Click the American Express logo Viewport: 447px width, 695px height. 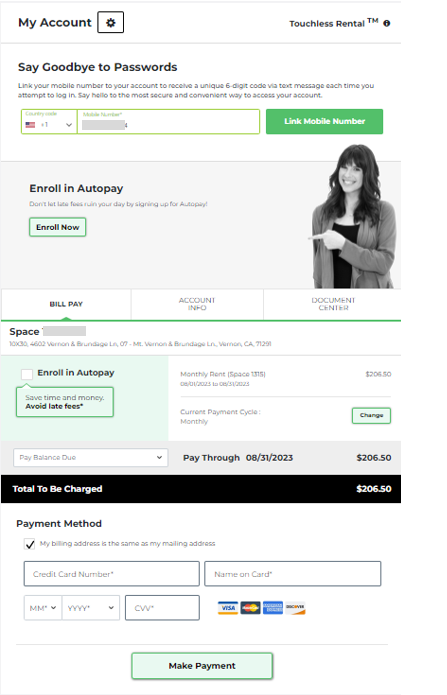pyautogui.click(x=272, y=608)
